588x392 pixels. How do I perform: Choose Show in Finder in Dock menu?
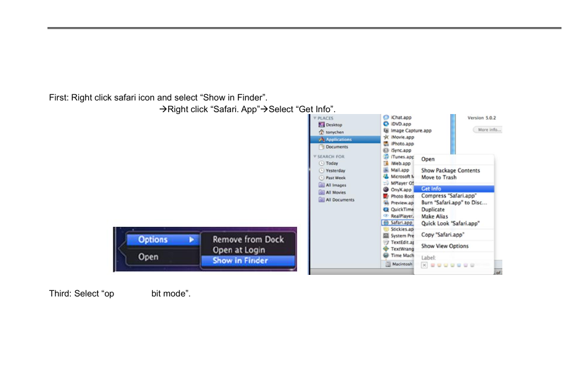click(248, 260)
